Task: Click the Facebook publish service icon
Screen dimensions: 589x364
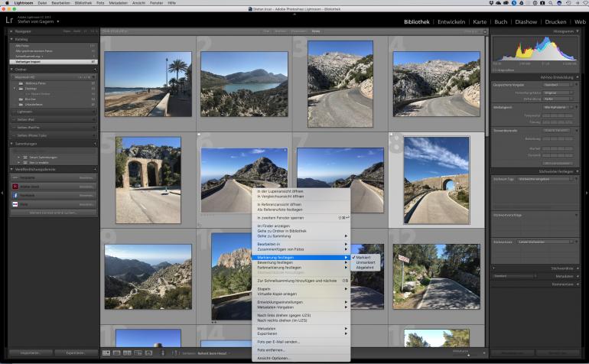Action: click(15, 195)
